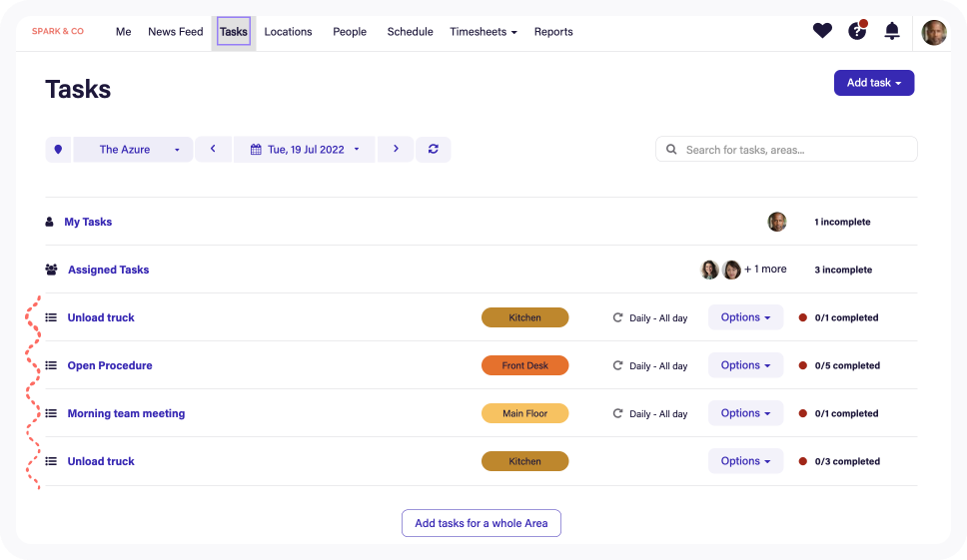The height and width of the screenshot is (560, 967).
Task: Select the Tasks tab
Action: pyautogui.click(x=234, y=31)
